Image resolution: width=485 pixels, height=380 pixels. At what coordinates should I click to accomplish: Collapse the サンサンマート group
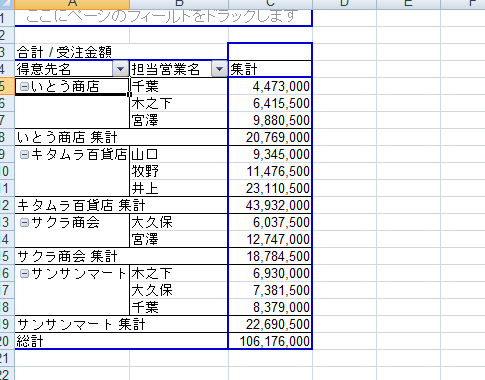pos(24,273)
